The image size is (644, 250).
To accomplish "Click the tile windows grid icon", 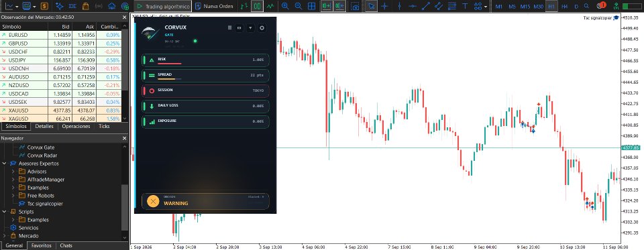I will pos(312,6).
